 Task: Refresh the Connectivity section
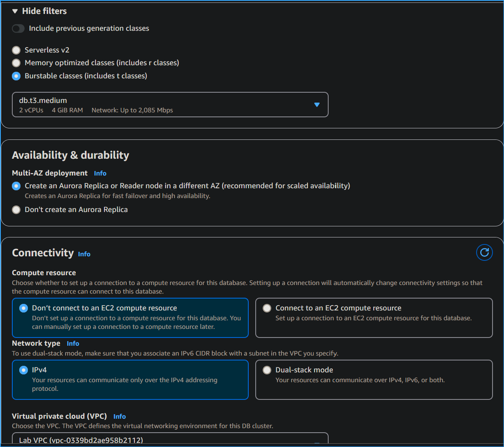(x=484, y=252)
